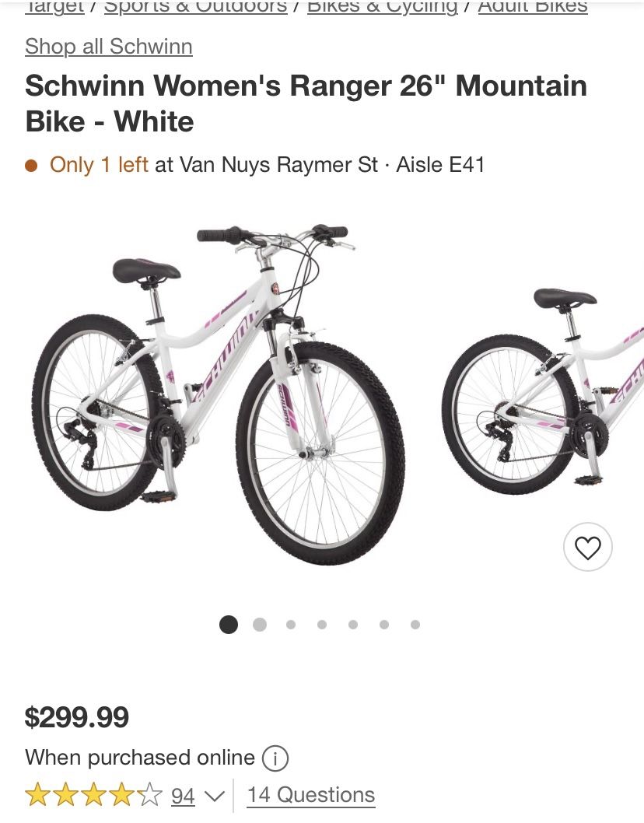The image size is (644, 823).
Task: Open main white Schwinn bike photo
Action: [x=218, y=394]
